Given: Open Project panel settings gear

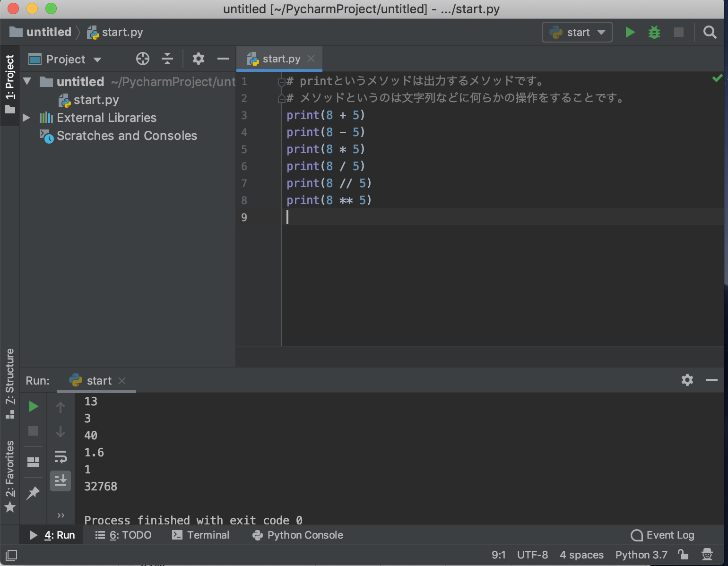Looking at the screenshot, I should click(x=199, y=59).
